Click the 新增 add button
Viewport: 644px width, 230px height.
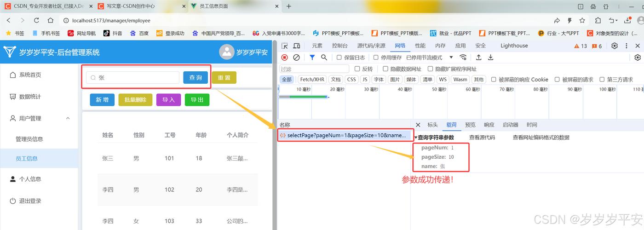pyautogui.click(x=102, y=100)
